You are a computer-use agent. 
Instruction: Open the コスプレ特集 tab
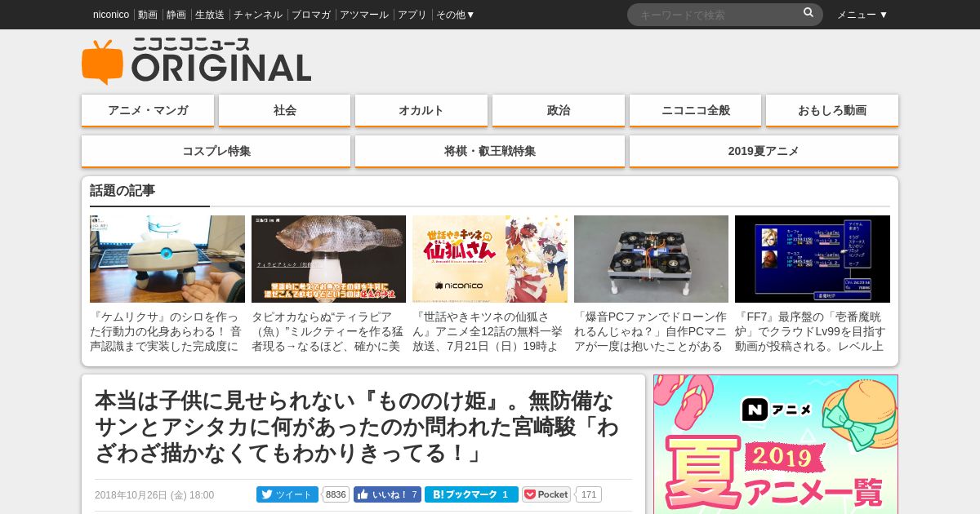click(216, 151)
